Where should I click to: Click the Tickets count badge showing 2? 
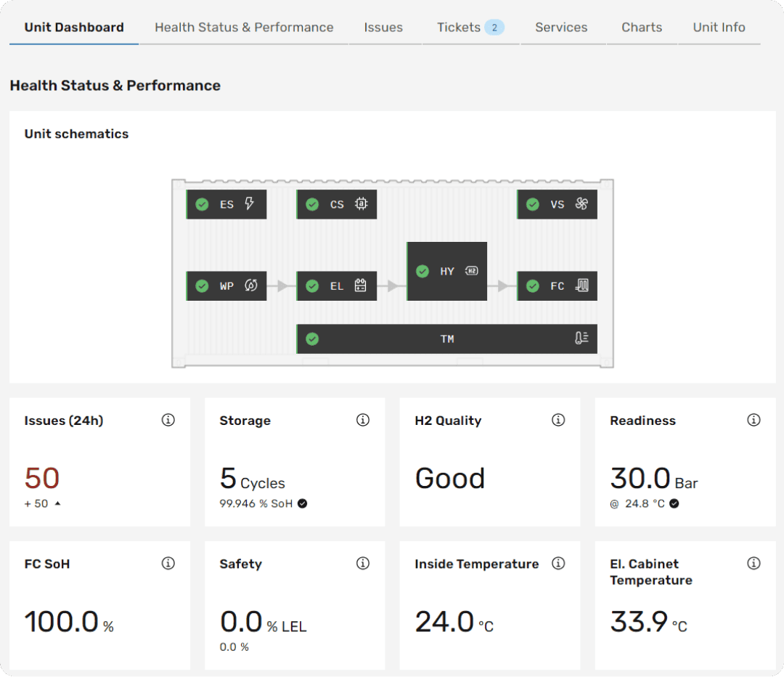(494, 27)
